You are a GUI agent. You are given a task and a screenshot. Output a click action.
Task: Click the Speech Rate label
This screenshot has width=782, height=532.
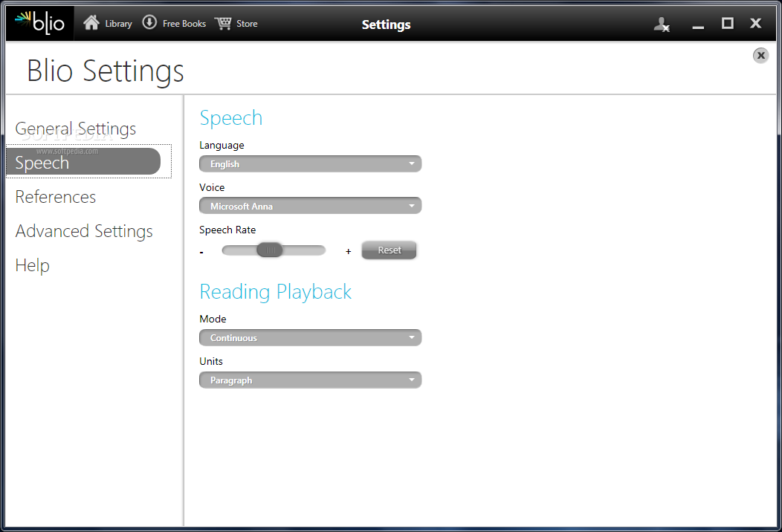point(227,230)
